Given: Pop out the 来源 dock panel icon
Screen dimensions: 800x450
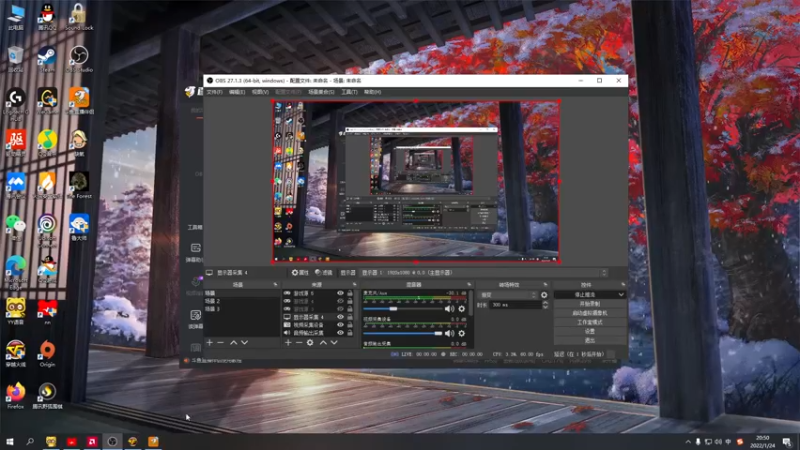Looking at the screenshot, I should pos(354,285).
